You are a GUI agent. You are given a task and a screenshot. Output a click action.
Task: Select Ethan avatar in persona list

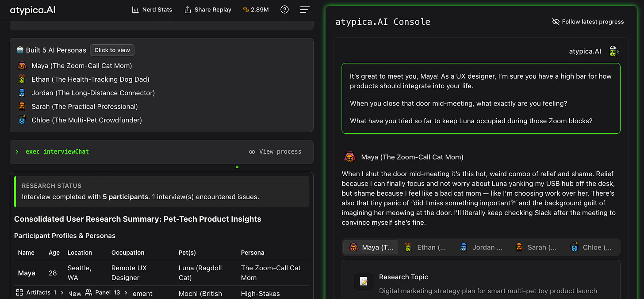[x=22, y=79]
